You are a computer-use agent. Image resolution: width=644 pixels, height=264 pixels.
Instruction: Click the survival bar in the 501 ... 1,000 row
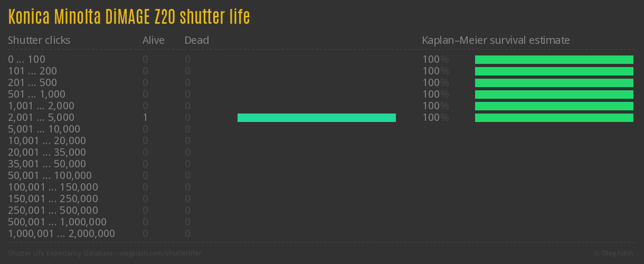[554, 95]
